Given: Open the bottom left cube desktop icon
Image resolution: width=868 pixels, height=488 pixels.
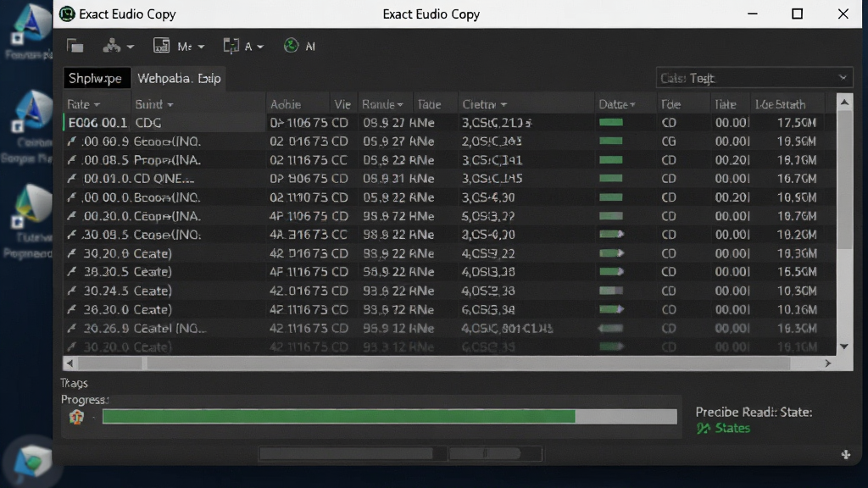Looking at the screenshot, I should click(31, 462).
